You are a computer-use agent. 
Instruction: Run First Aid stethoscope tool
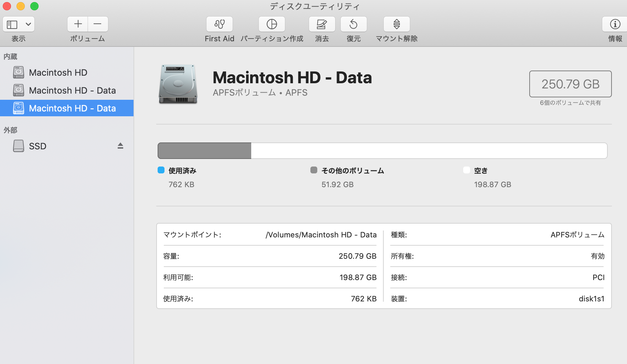pyautogui.click(x=220, y=24)
